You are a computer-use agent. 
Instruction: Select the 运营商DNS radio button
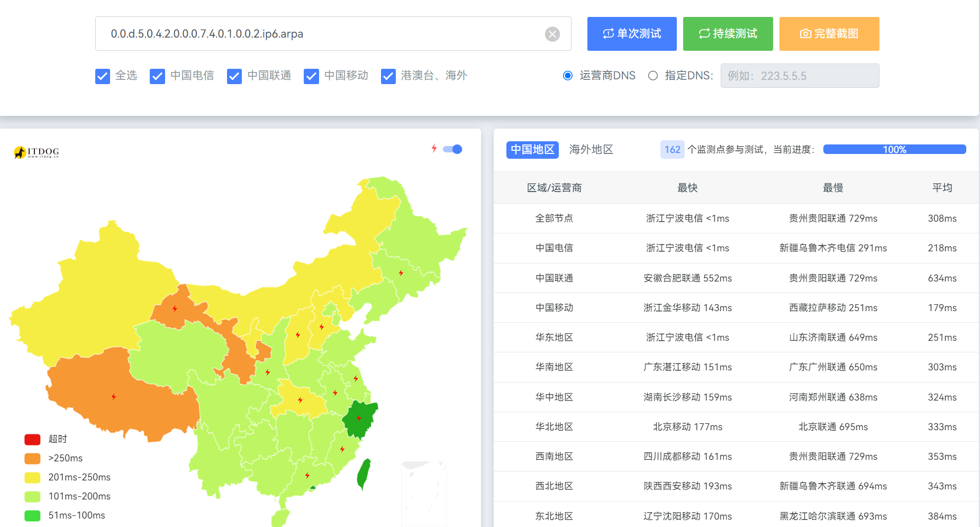click(x=568, y=76)
